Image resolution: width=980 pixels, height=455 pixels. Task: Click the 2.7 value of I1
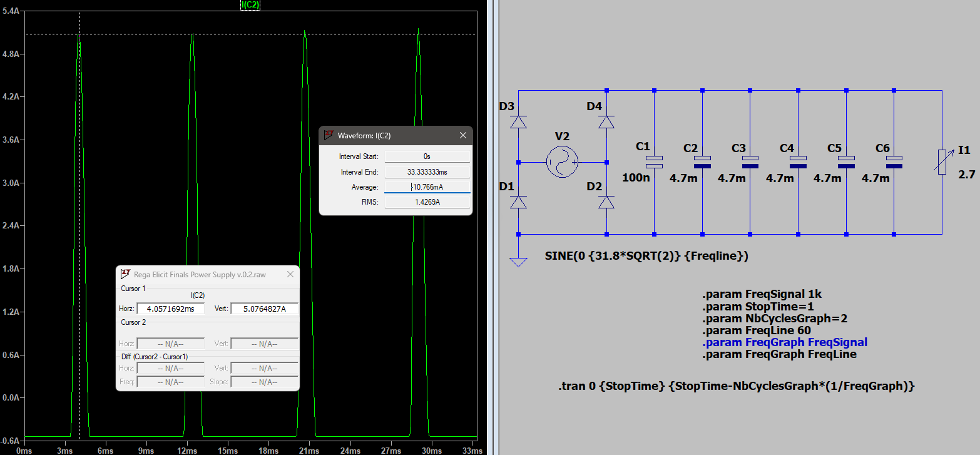(967, 174)
